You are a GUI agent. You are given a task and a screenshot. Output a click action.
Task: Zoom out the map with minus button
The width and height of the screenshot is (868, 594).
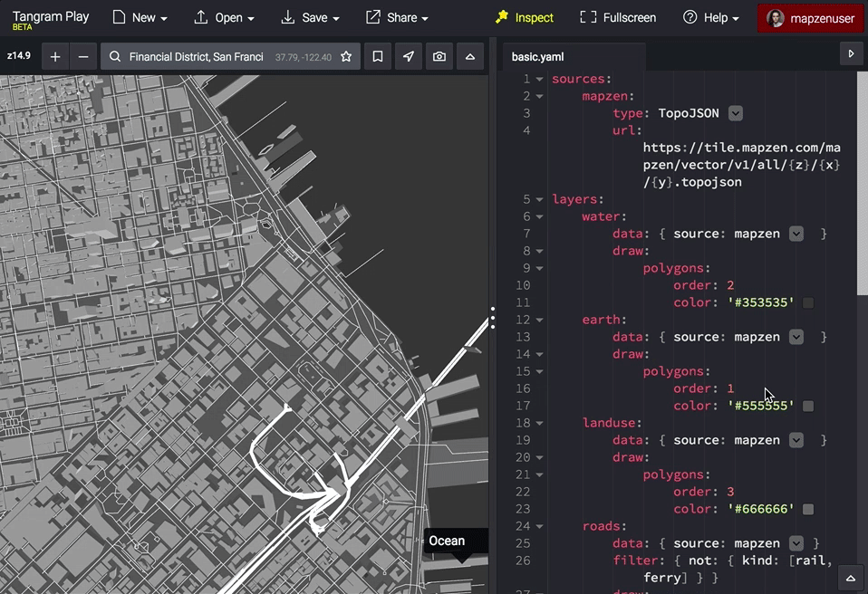pyautogui.click(x=83, y=56)
